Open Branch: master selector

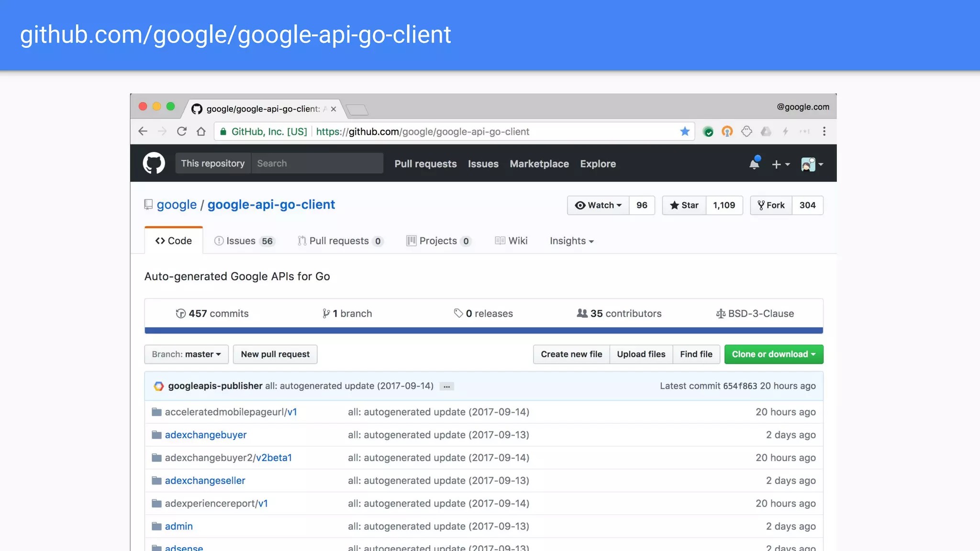click(187, 354)
